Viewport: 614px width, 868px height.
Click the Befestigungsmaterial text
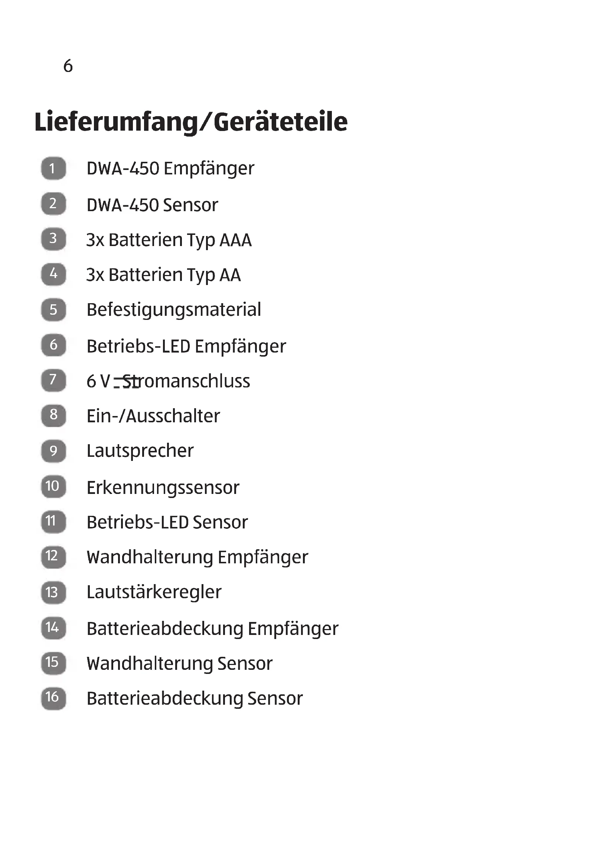pos(173,310)
